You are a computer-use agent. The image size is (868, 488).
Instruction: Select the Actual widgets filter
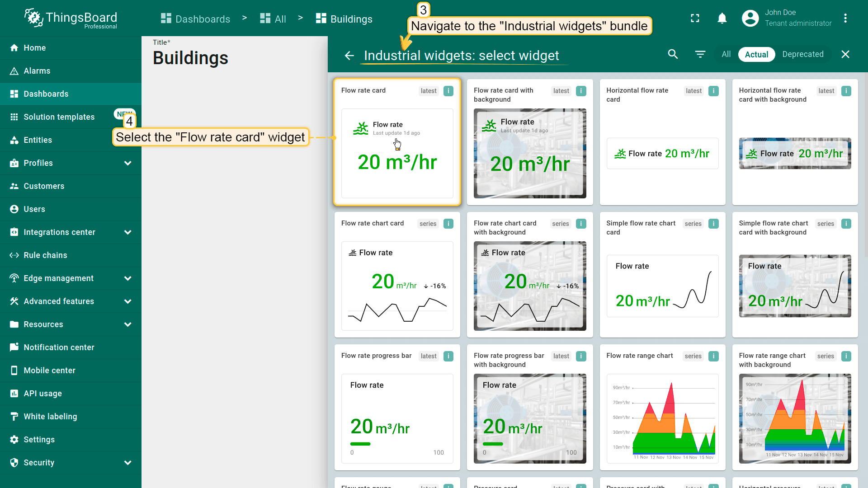756,54
